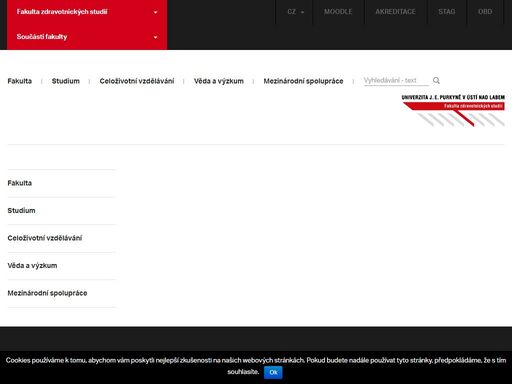The image size is (512, 384).
Task: Select Celoživotní vzdělávání in the top navigation
Action: (137, 81)
